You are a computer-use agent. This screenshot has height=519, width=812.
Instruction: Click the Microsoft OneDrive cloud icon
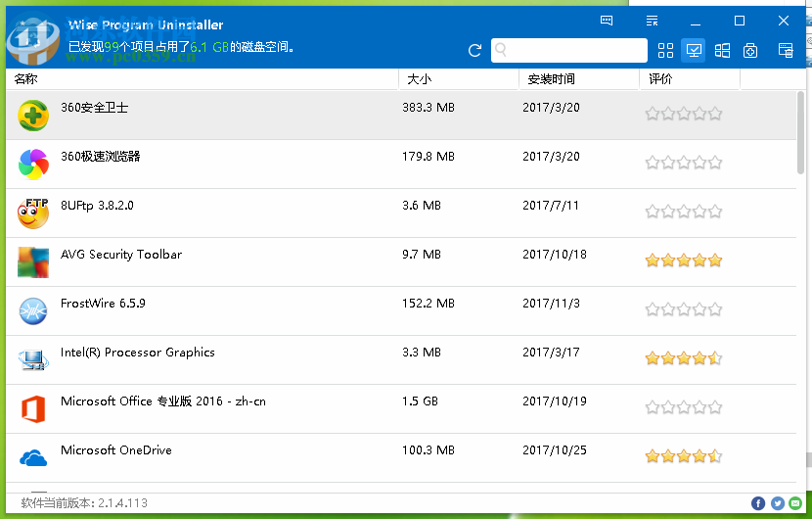click(33, 458)
